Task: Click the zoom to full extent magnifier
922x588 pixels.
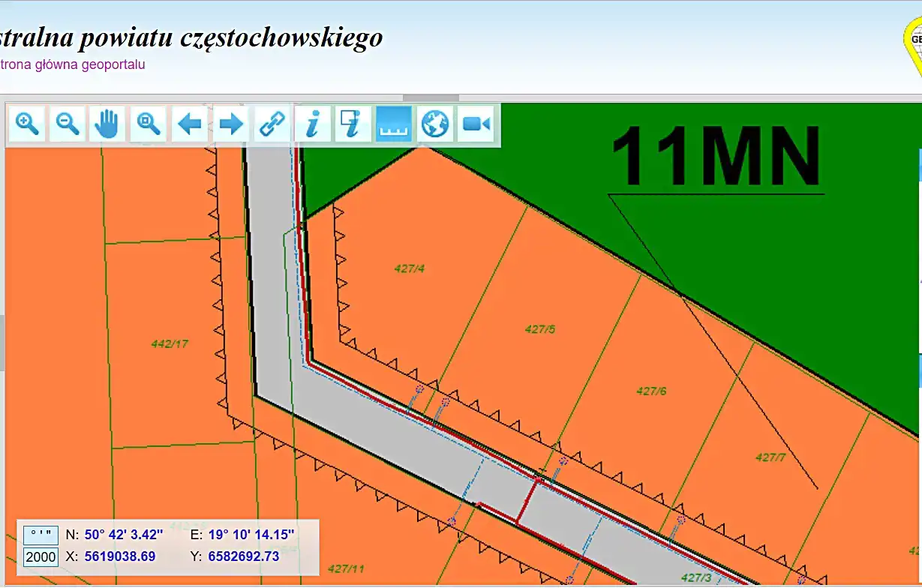Action: pos(149,124)
